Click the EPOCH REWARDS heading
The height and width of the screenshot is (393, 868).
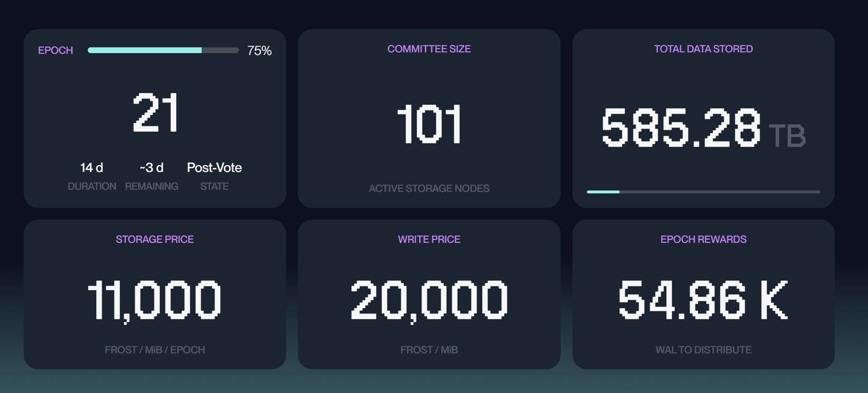[703, 239]
